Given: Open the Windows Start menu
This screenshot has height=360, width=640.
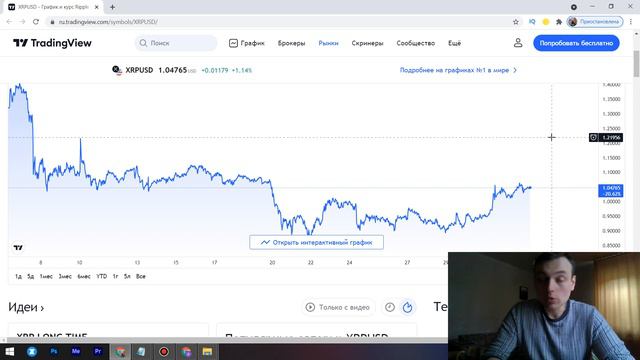Looking at the screenshot, I should [9, 351].
